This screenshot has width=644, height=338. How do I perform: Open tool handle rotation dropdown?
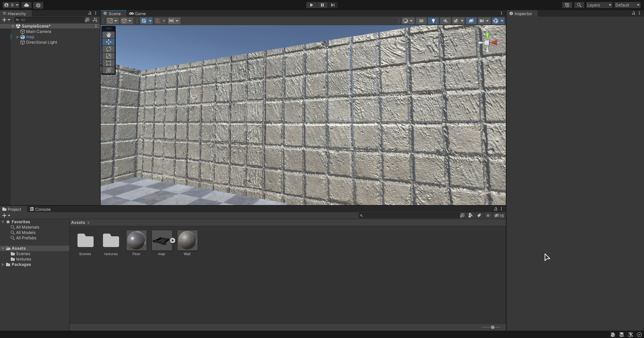tap(127, 21)
